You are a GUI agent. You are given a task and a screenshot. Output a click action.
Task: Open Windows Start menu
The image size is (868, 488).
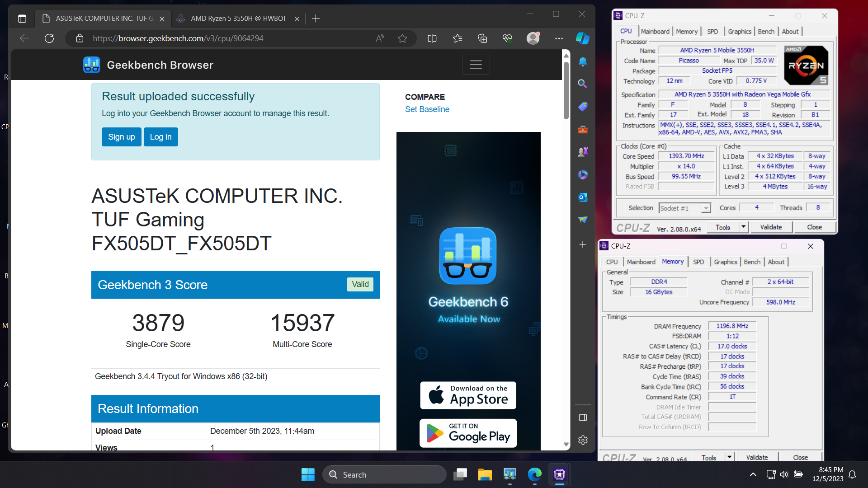click(308, 474)
